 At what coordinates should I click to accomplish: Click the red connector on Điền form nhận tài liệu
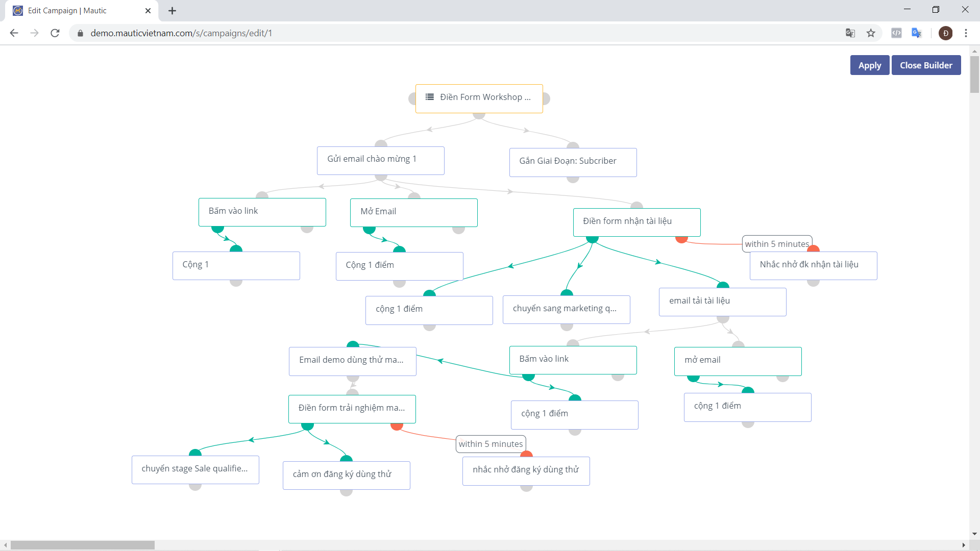(681, 239)
